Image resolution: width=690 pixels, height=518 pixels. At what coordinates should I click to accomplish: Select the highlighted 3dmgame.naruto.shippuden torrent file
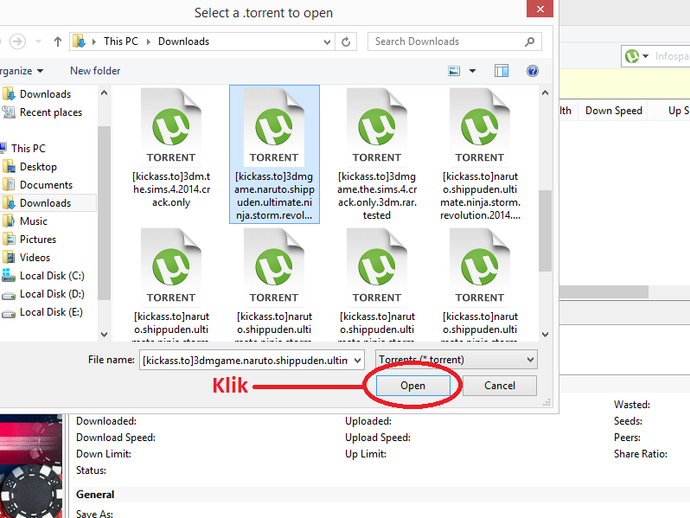(x=274, y=154)
